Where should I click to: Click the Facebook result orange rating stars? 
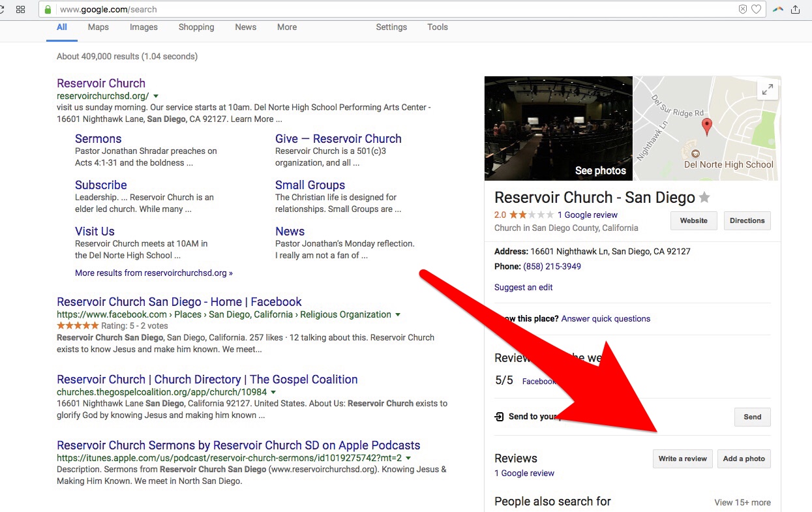(x=78, y=325)
